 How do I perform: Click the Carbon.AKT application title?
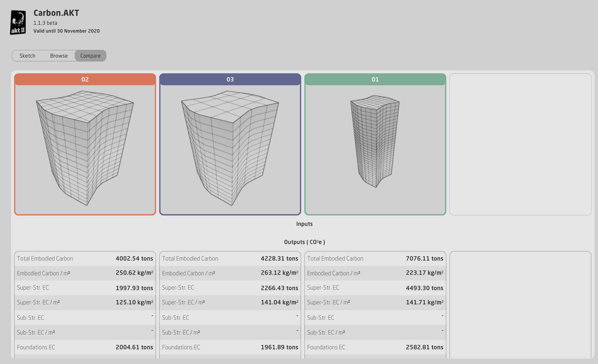(56, 13)
